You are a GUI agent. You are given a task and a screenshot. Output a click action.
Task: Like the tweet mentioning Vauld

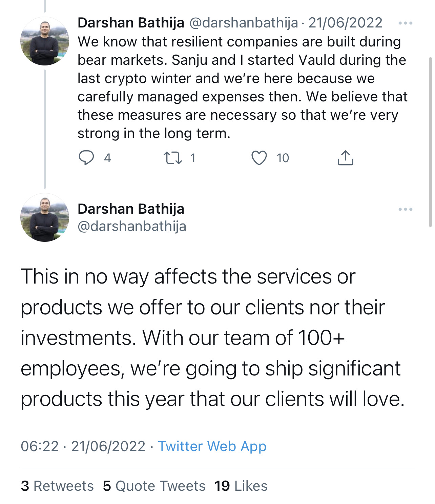259,158
